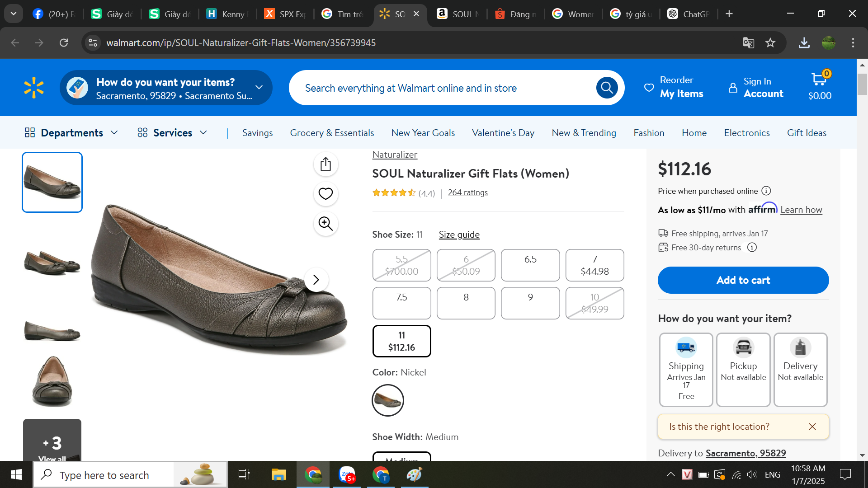The height and width of the screenshot is (488, 868).
Task: Open the Size guide link
Action: click(x=459, y=235)
